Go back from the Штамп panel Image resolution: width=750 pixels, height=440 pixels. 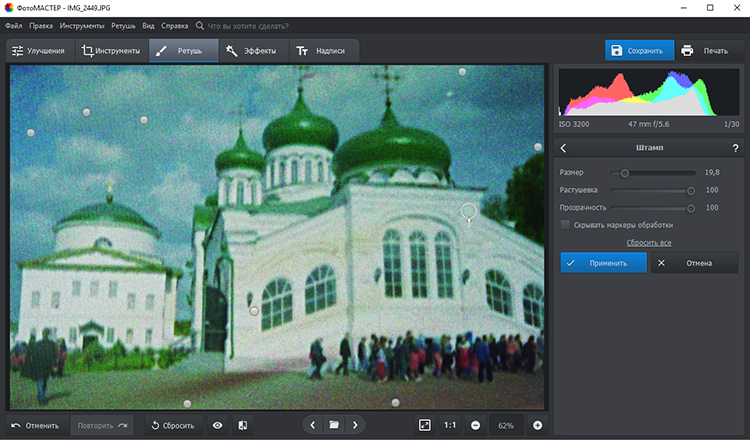point(564,148)
